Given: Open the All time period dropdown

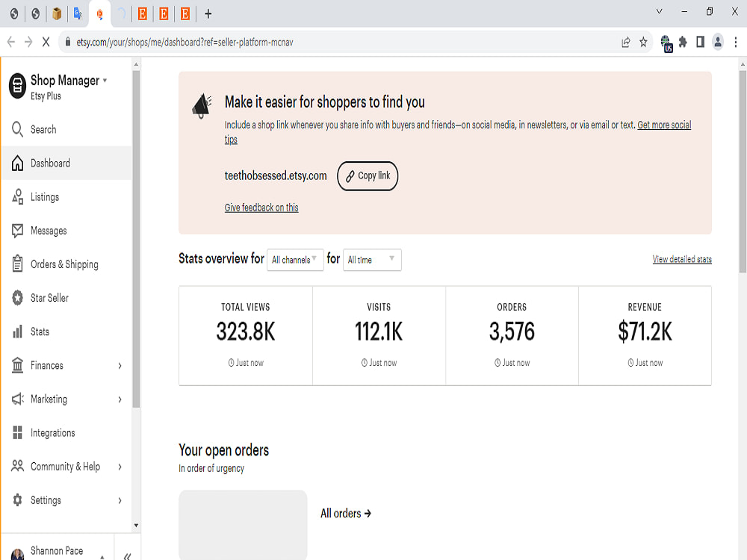Looking at the screenshot, I should tap(372, 260).
